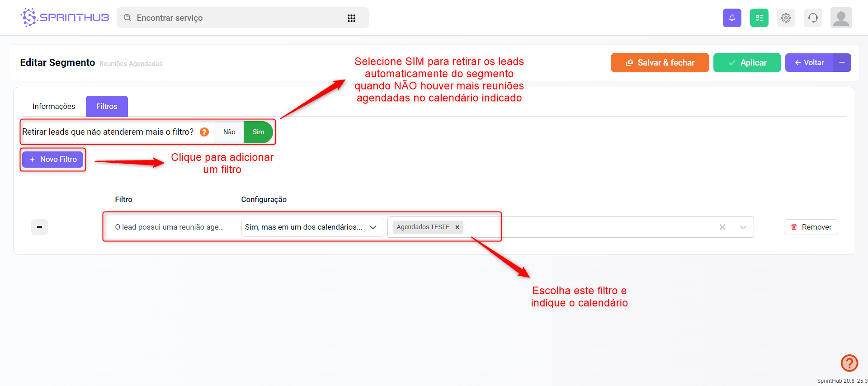Image resolution: width=868 pixels, height=386 pixels.
Task: Open the green task list icon
Action: 759,18
